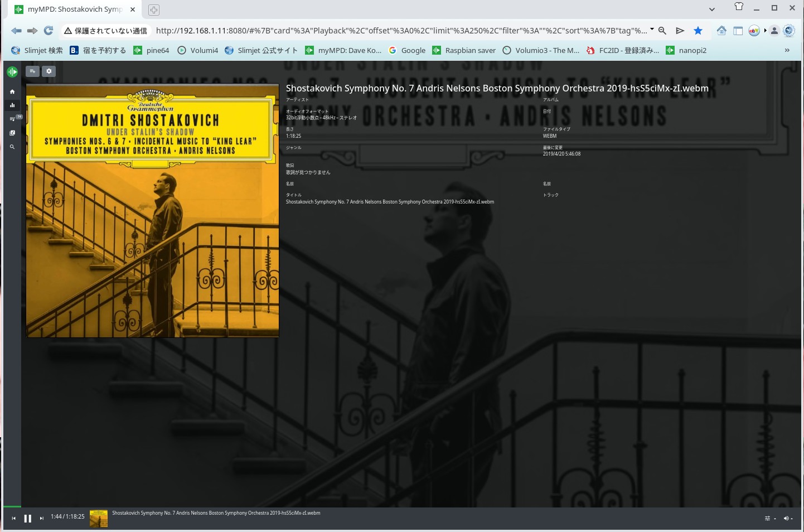Image resolution: width=804 pixels, height=532 pixels.
Task: Open the Volumio3 bookmark
Action: pyautogui.click(x=541, y=50)
